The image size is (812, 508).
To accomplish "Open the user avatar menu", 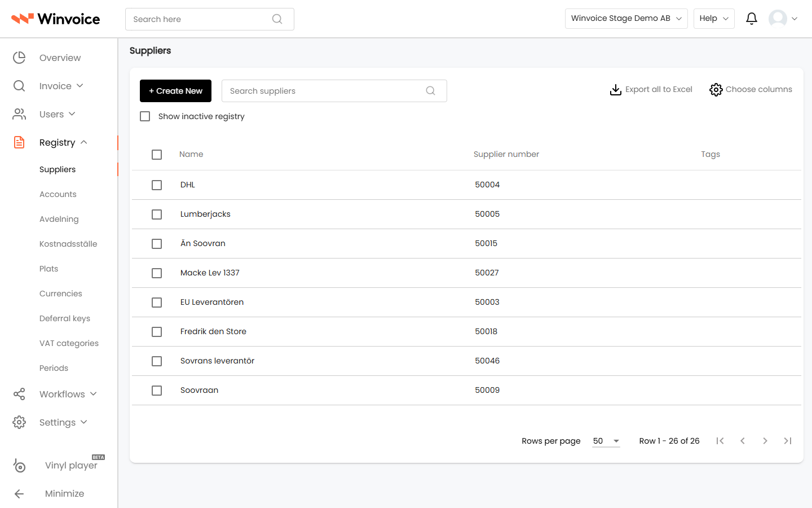I will pos(778,19).
